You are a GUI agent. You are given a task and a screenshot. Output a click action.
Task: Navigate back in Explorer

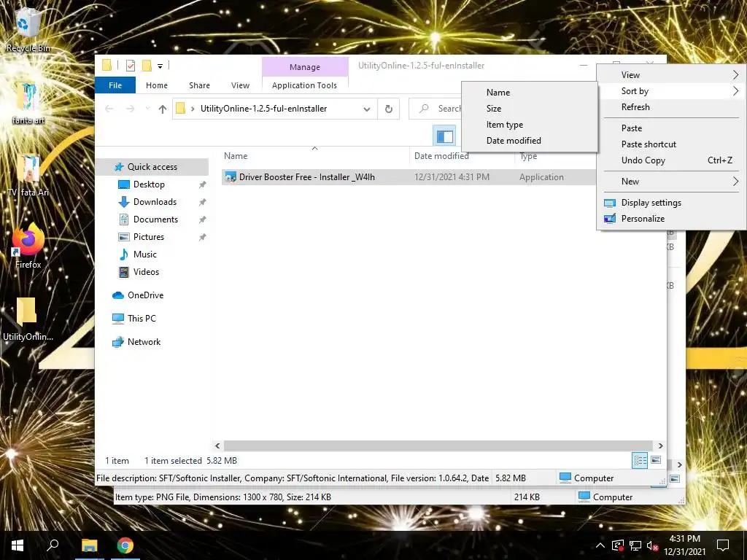[x=109, y=109]
